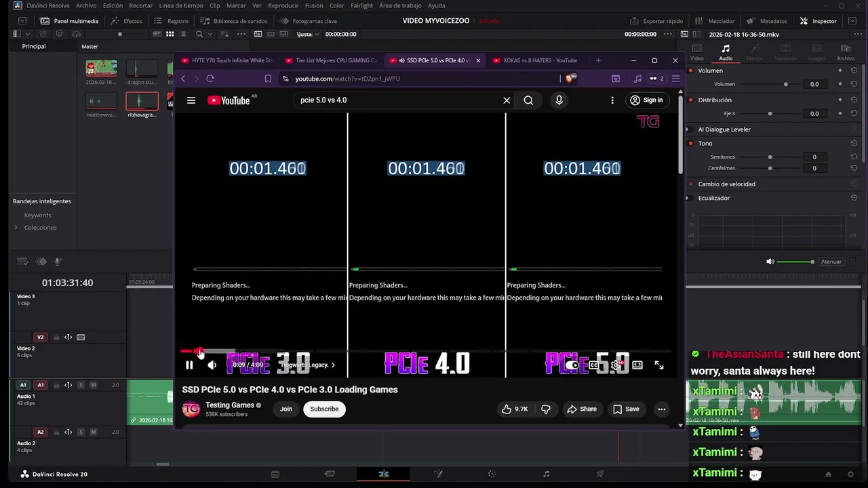
Task: Toggle Cambio de velocidad section dot
Action: click(x=691, y=184)
